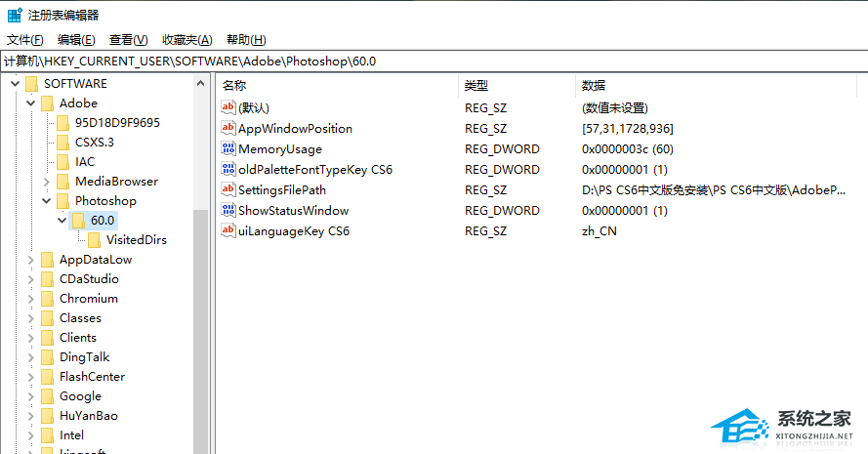Image resolution: width=868 pixels, height=454 pixels.
Task: Select the HuYanBao folder icon
Action: [48, 416]
